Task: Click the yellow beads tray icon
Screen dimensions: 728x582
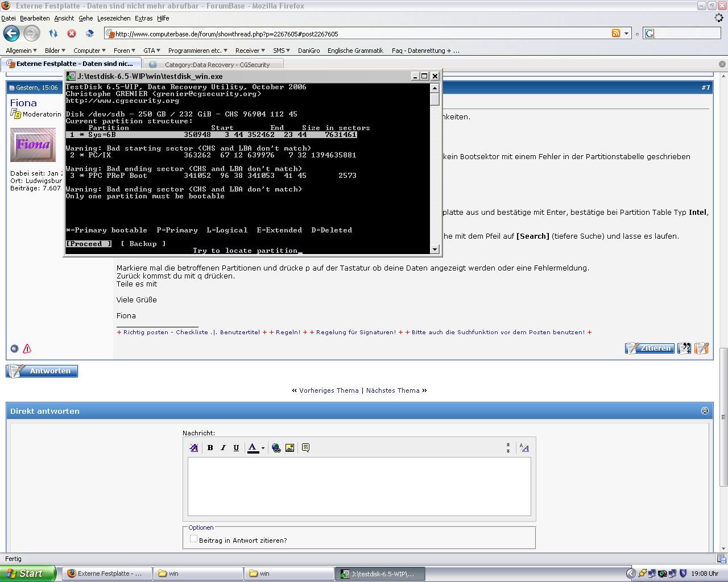Action: coord(642,573)
